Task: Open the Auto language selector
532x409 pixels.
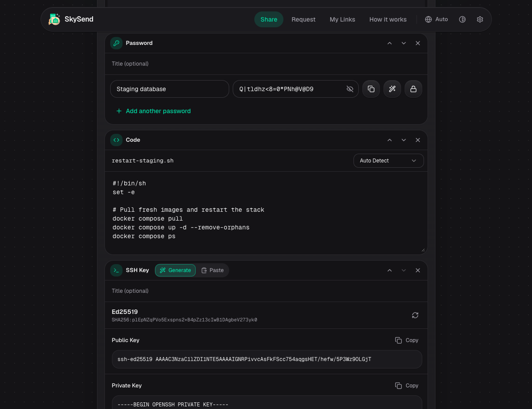Action: pyautogui.click(x=436, y=19)
